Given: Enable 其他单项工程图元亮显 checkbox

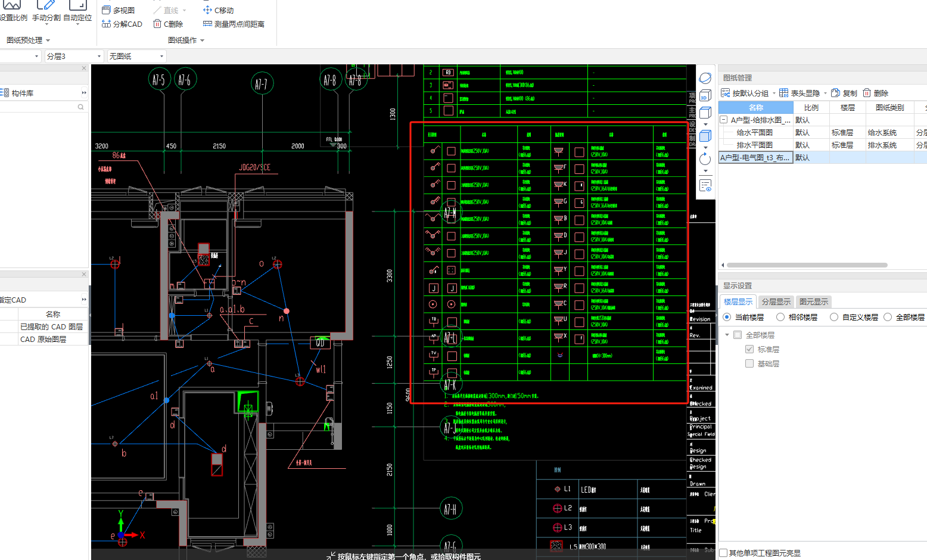Looking at the screenshot, I should coord(723,553).
